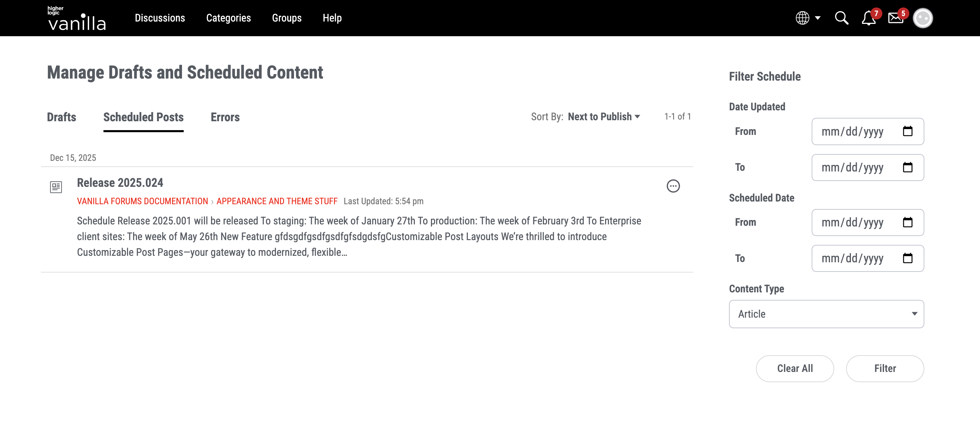Expand the language selector arrow
Image resolution: width=980 pixels, height=444 pixels.
[817, 18]
